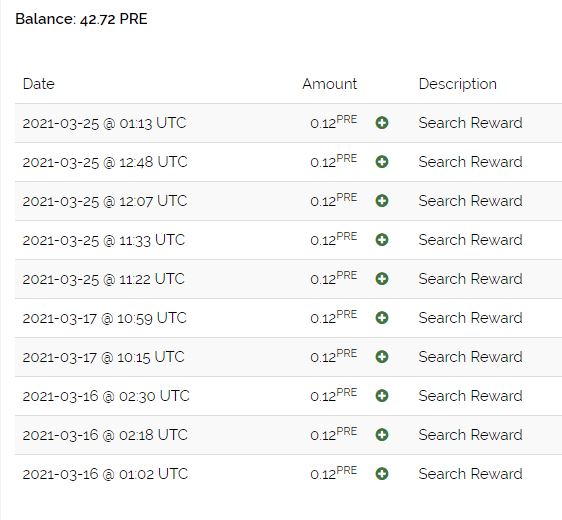The image size is (562, 520).
Task: Select the date 2021-03-25 @ 12:48 UTC
Action: pos(105,162)
